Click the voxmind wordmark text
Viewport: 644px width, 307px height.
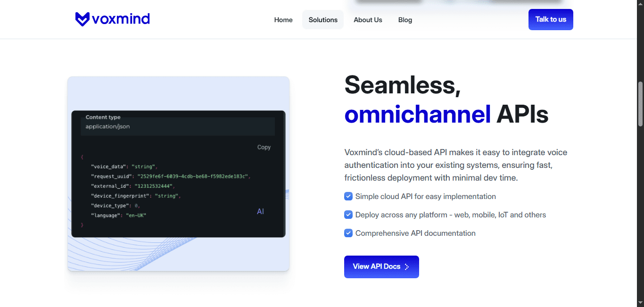click(x=121, y=19)
